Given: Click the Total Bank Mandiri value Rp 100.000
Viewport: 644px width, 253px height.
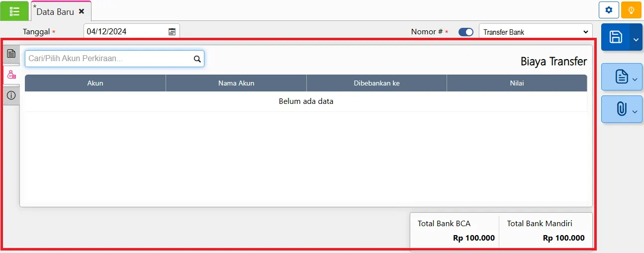Looking at the screenshot, I should (564, 238).
